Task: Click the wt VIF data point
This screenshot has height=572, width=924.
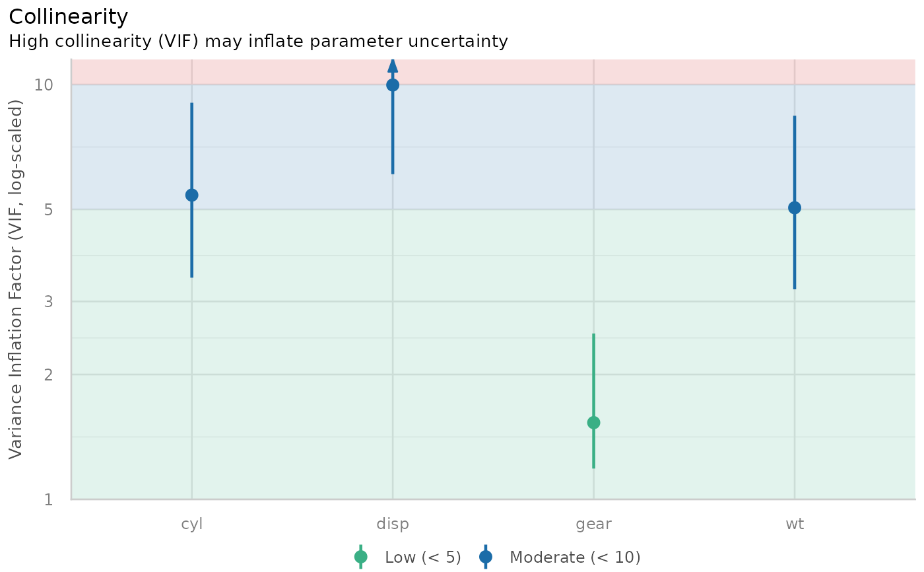Action: [x=795, y=207]
